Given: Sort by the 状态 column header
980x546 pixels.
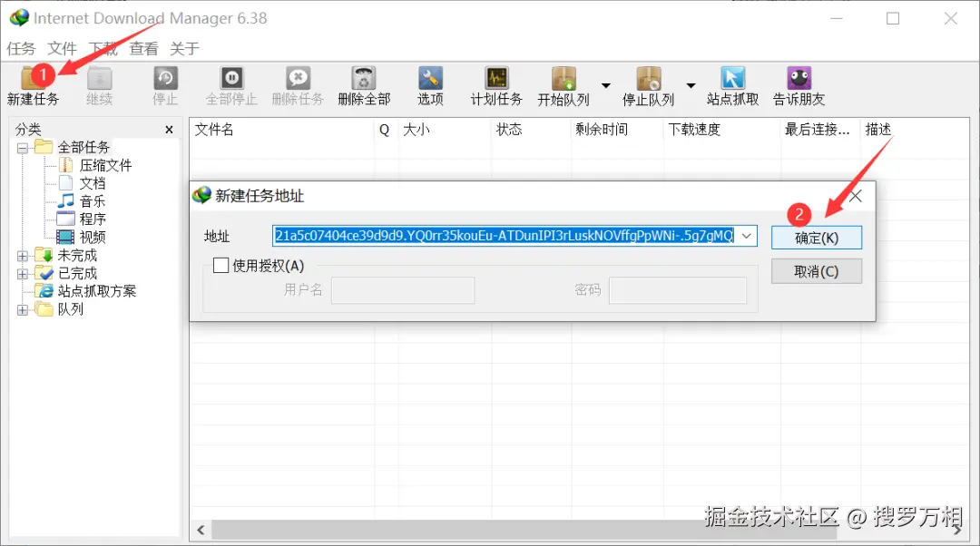Looking at the screenshot, I should pos(531,130).
